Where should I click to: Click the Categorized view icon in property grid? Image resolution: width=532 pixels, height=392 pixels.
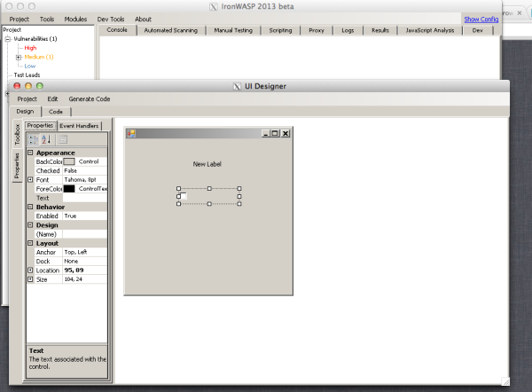[34, 139]
